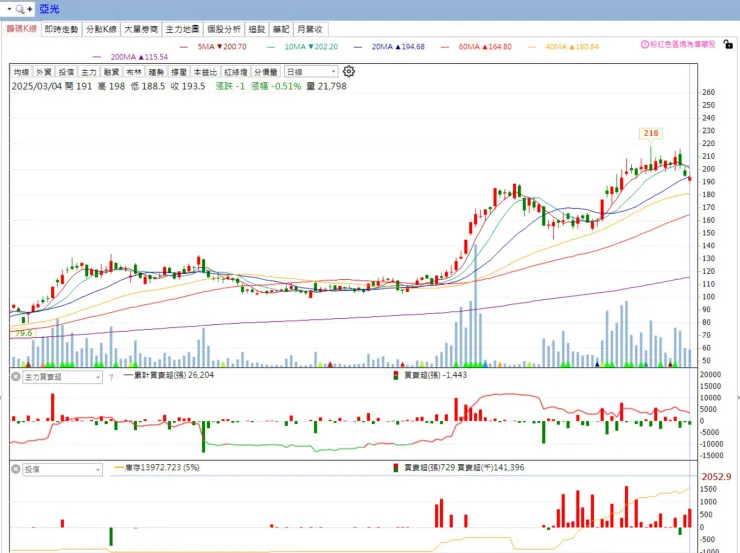The image size is (740, 553).
Task: Open the chart settings gear
Action: (349, 72)
